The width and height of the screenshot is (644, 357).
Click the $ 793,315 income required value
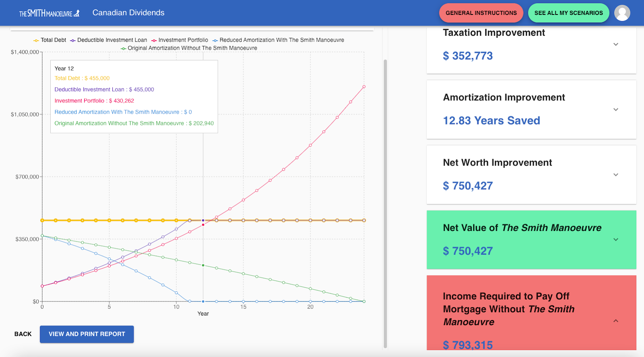468,345
